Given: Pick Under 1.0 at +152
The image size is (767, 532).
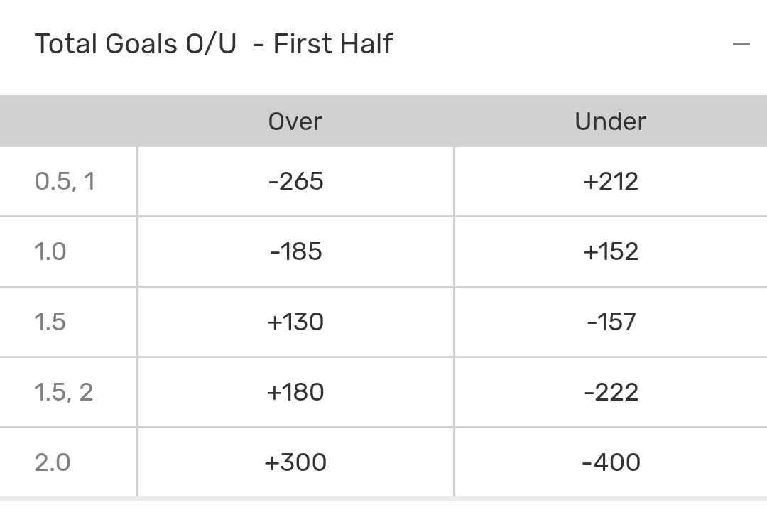Looking at the screenshot, I should point(610,251).
